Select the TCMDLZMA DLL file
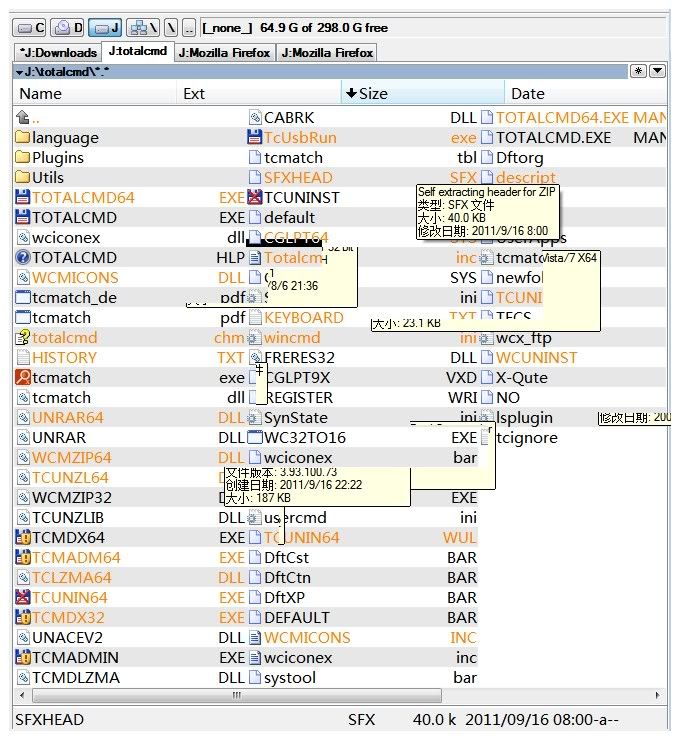This screenshot has height=750, width=680. click(x=76, y=677)
